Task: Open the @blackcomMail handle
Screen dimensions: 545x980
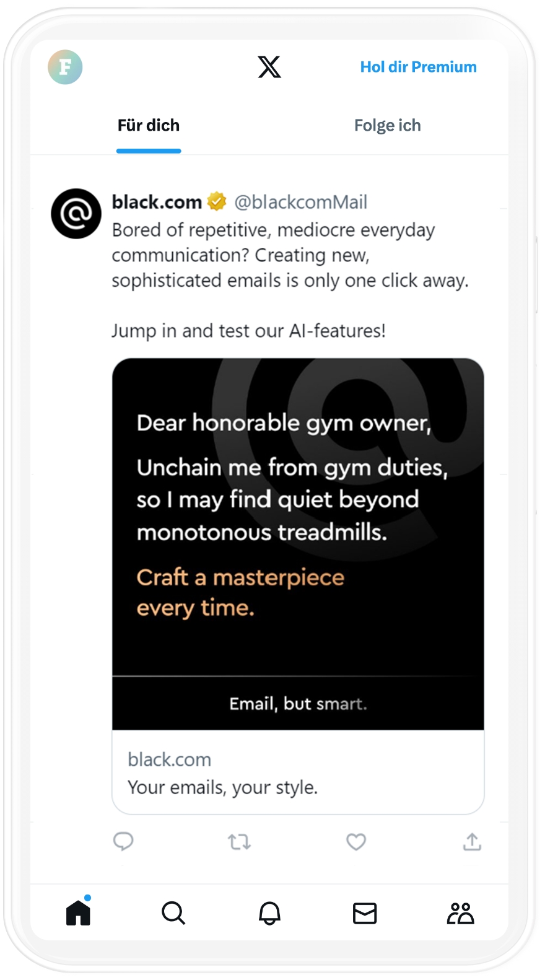Action: [x=300, y=202]
